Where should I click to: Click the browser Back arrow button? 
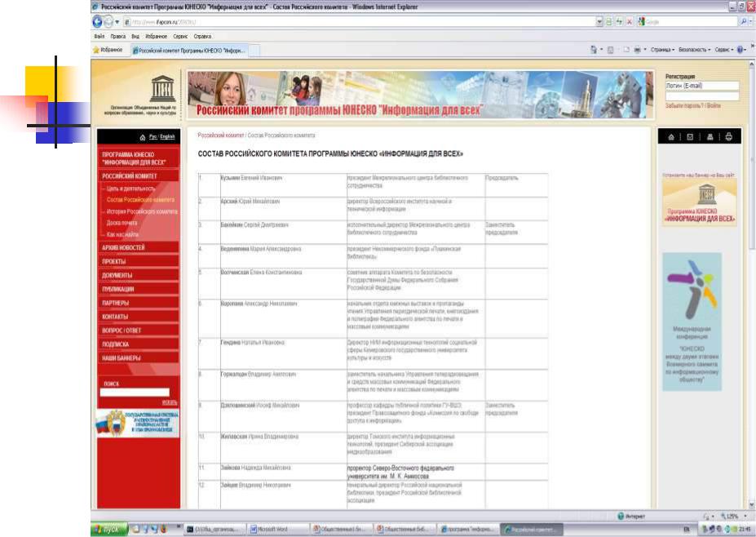(97, 22)
